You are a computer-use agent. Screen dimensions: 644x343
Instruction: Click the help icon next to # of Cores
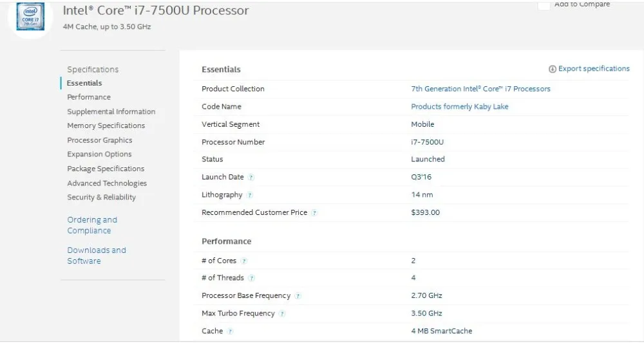tap(244, 261)
